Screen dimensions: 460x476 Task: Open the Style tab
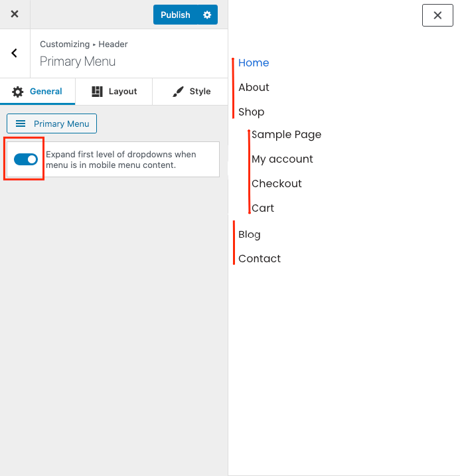191,92
